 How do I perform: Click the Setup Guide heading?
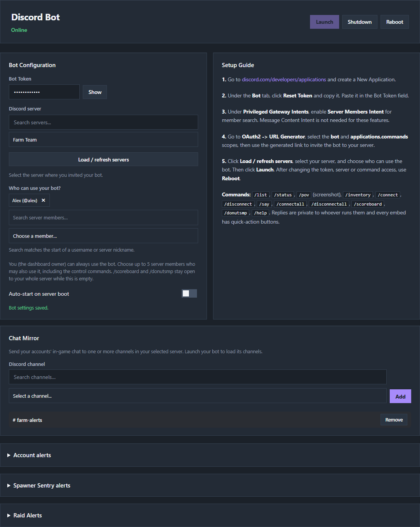coord(238,65)
